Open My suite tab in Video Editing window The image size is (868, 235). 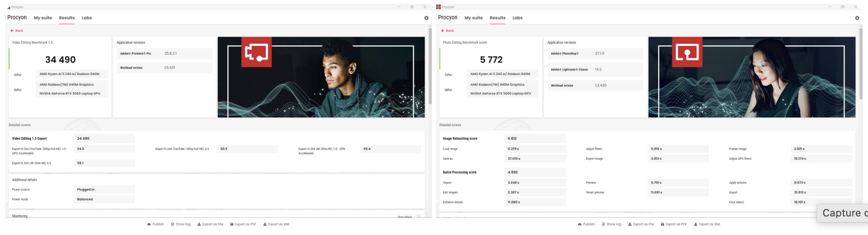click(43, 18)
